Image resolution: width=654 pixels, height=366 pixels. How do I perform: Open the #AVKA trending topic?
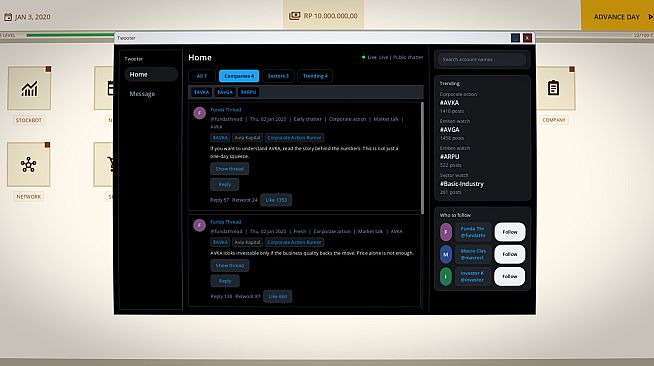(x=449, y=103)
